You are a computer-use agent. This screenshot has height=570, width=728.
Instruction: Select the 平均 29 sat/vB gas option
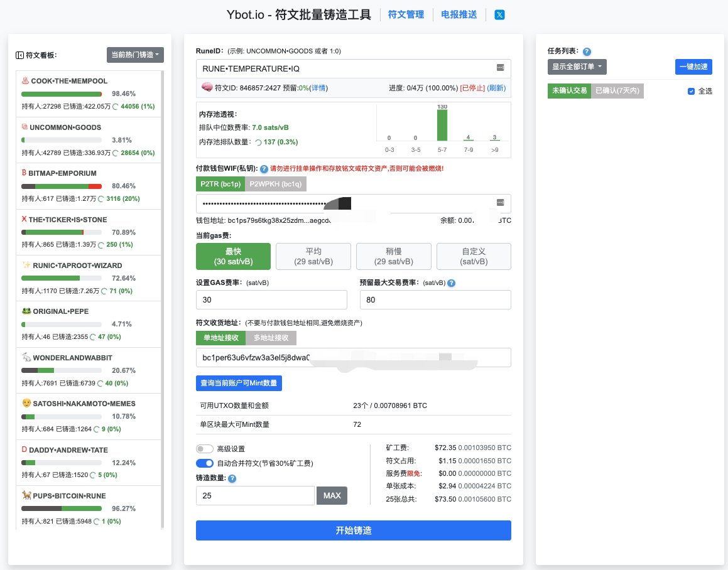coord(313,256)
